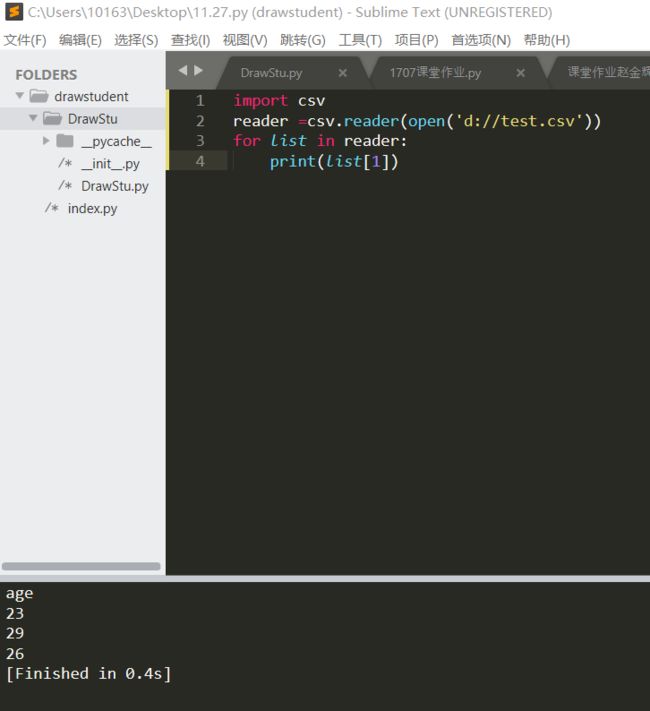Click the FOLDERS sidebar heading

[46, 74]
